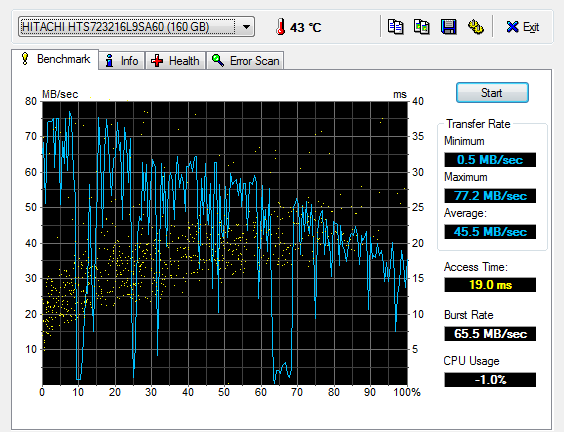Click the Access Time 19.0 ms value
Viewport: 564px width, 432px height.
pos(490,285)
